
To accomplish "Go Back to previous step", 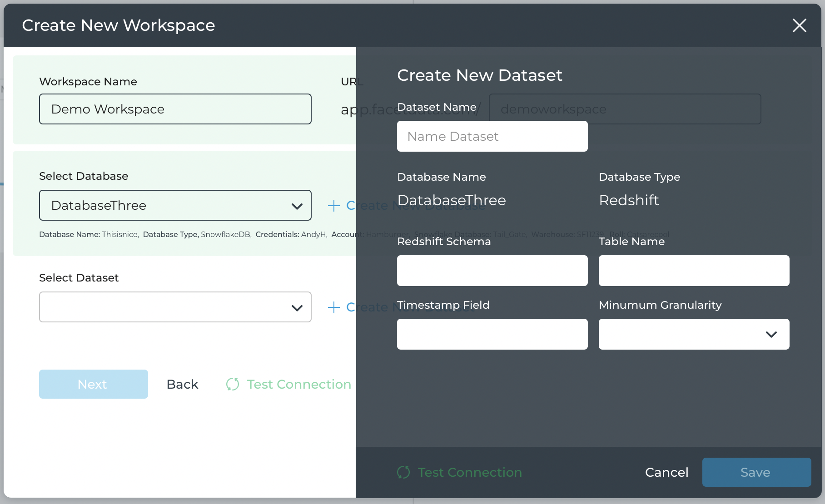I will coord(182,385).
